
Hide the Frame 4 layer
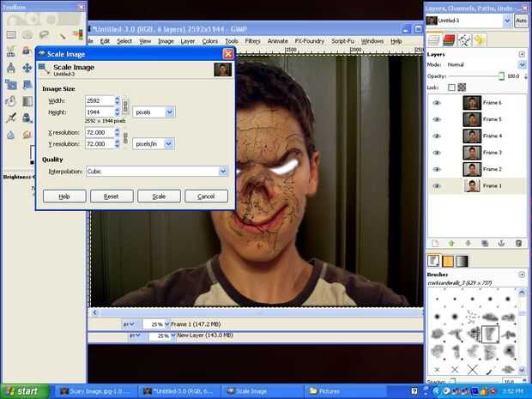click(x=437, y=136)
